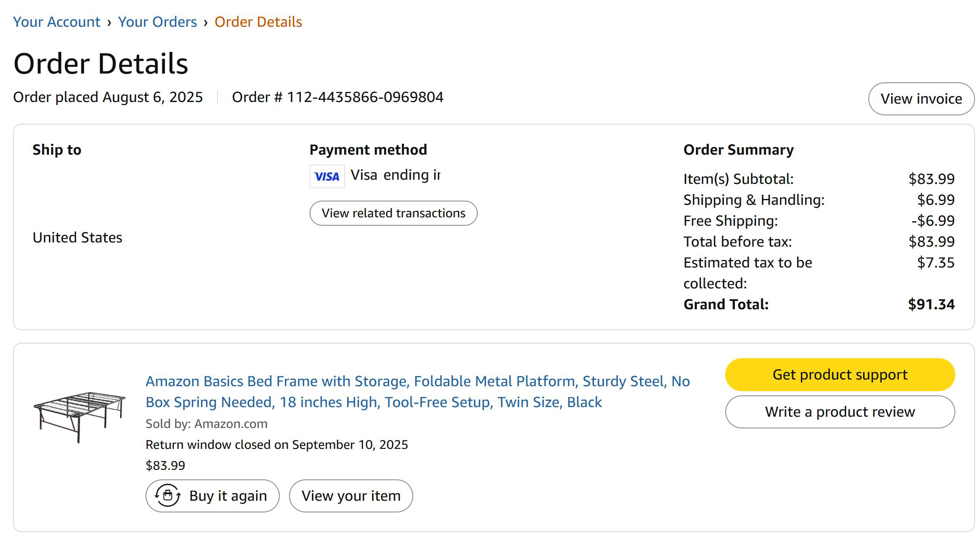Open the View invoice button

[x=921, y=99]
